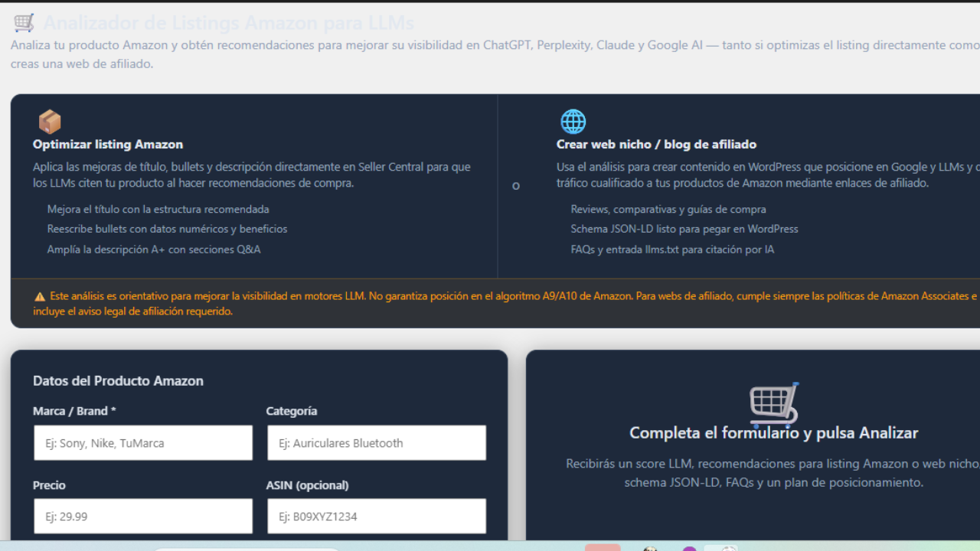
Task: Focus the Precio input field
Action: click(x=143, y=517)
